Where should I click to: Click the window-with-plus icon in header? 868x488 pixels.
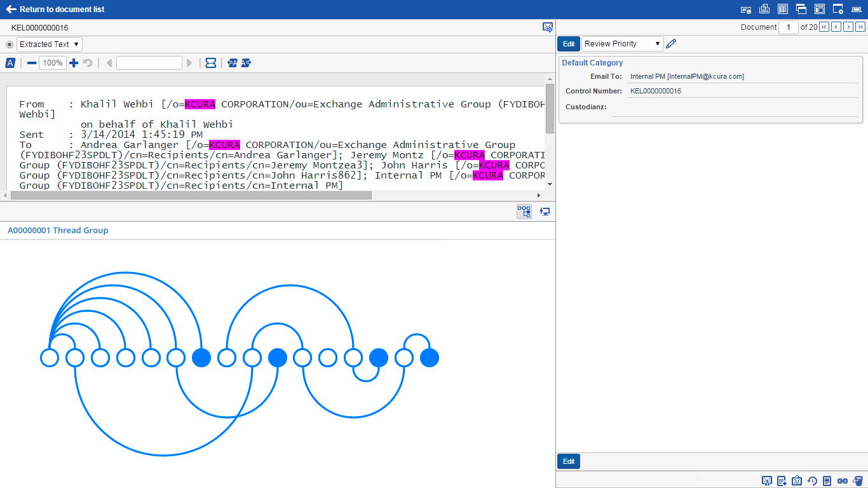click(838, 9)
